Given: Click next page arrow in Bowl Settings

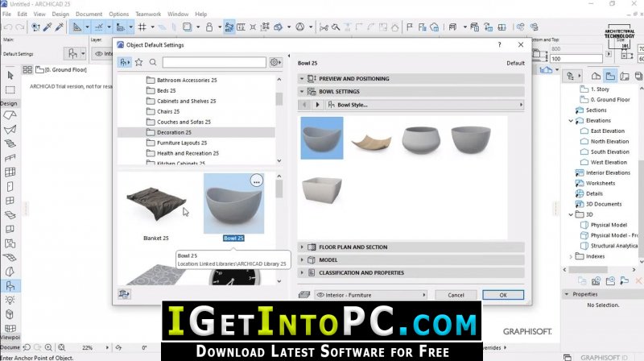Looking at the screenshot, I should pos(317,105).
